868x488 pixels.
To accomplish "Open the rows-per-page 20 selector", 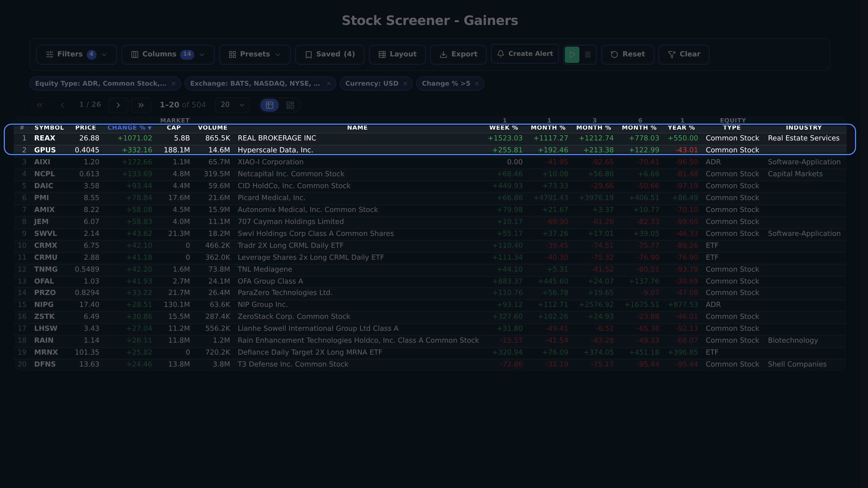I will pos(232,105).
